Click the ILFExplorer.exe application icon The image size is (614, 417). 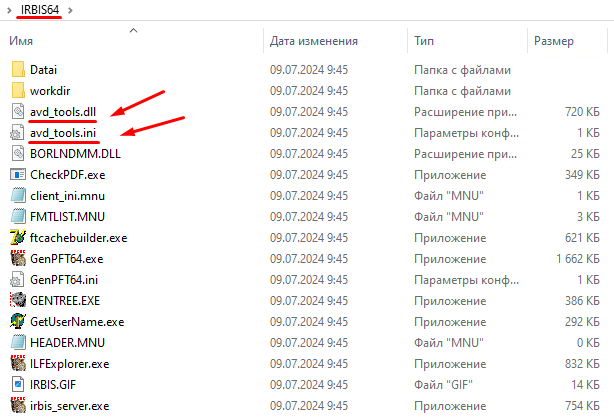[18, 363]
